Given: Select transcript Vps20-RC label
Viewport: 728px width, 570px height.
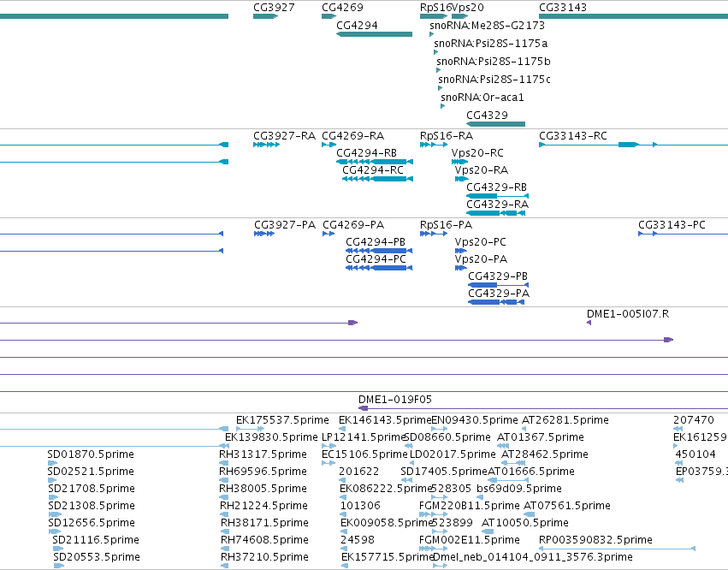Looking at the screenshot, I should [477, 153].
